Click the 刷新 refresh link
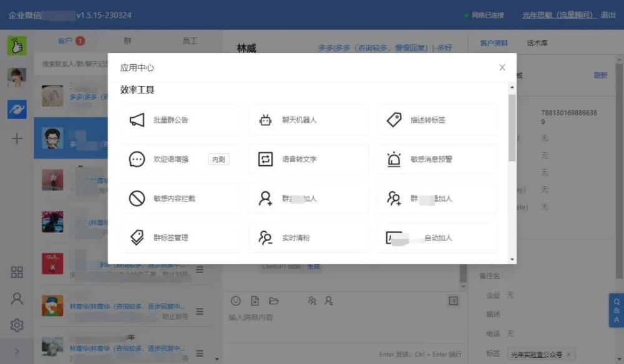The height and width of the screenshot is (364, 624). (600, 74)
